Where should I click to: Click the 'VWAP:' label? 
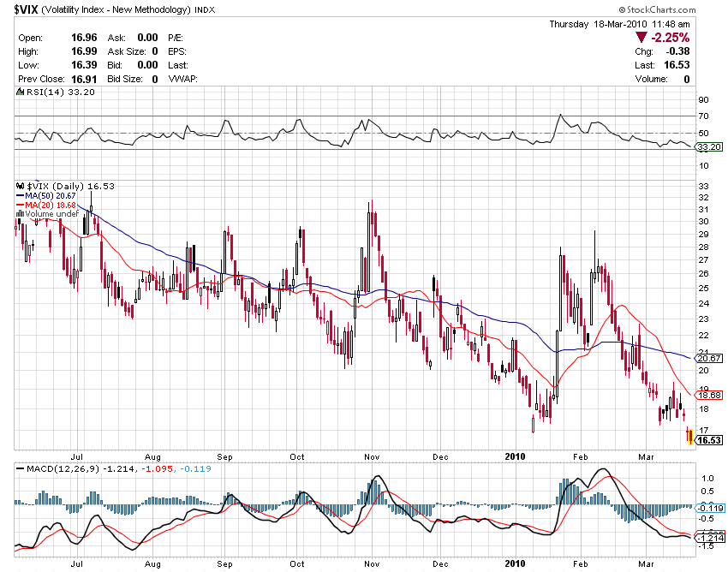pos(183,79)
